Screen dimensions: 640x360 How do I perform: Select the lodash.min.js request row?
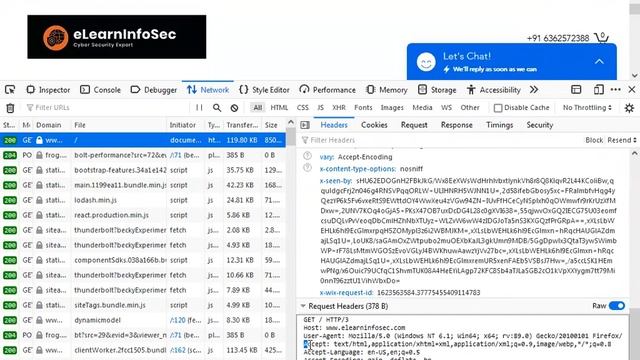click(x=143, y=200)
